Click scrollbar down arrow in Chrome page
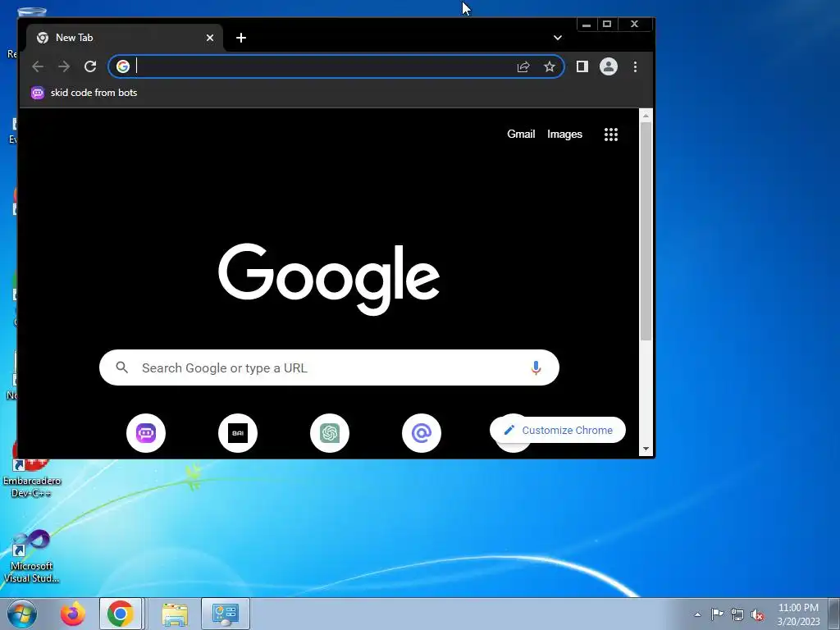 (x=646, y=449)
